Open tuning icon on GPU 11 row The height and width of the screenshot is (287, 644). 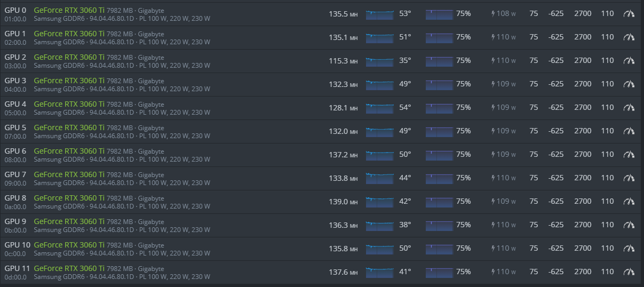pyautogui.click(x=630, y=272)
